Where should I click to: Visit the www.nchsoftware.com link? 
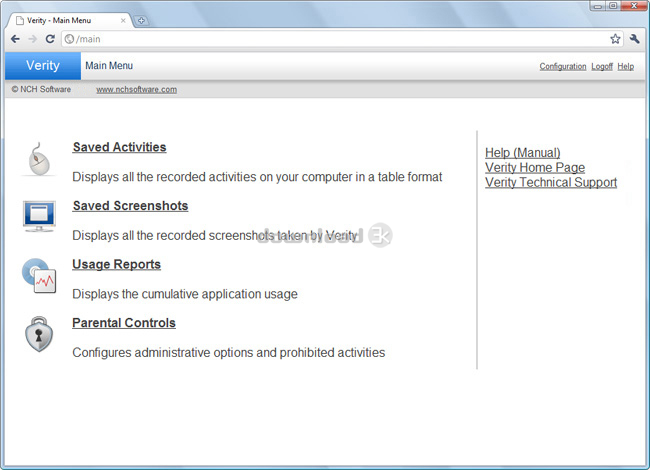136,90
